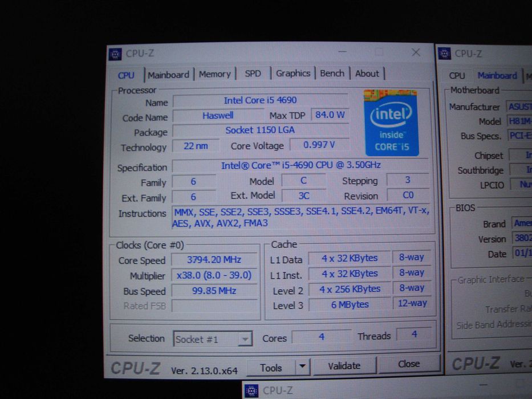
Task: Click the Level 2 '8-way' value
Action: click(412, 288)
